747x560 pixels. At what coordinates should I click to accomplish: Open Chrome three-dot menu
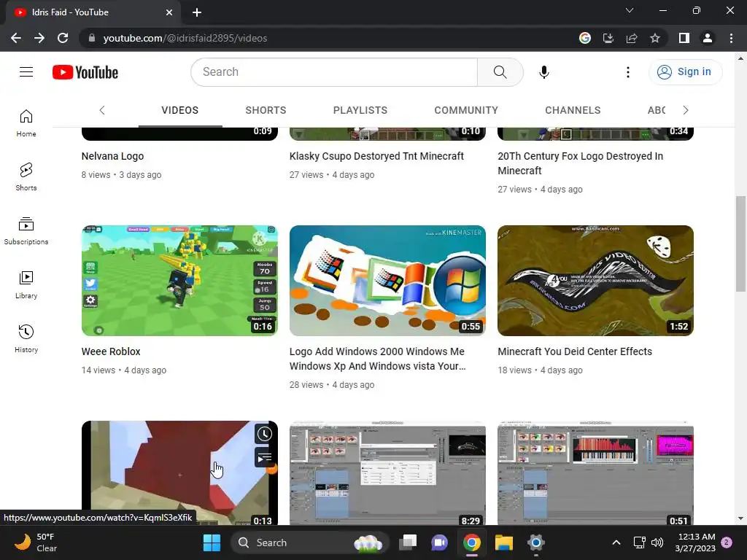click(x=731, y=38)
